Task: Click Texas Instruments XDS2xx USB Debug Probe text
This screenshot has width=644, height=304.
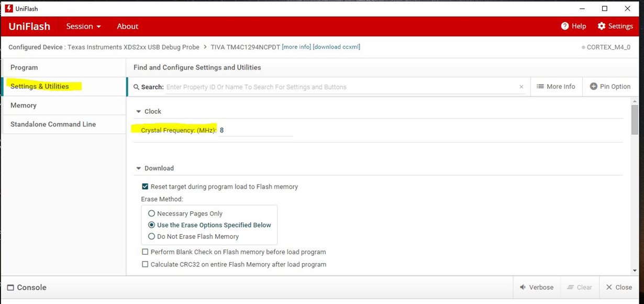Action: (x=134, y=47)
